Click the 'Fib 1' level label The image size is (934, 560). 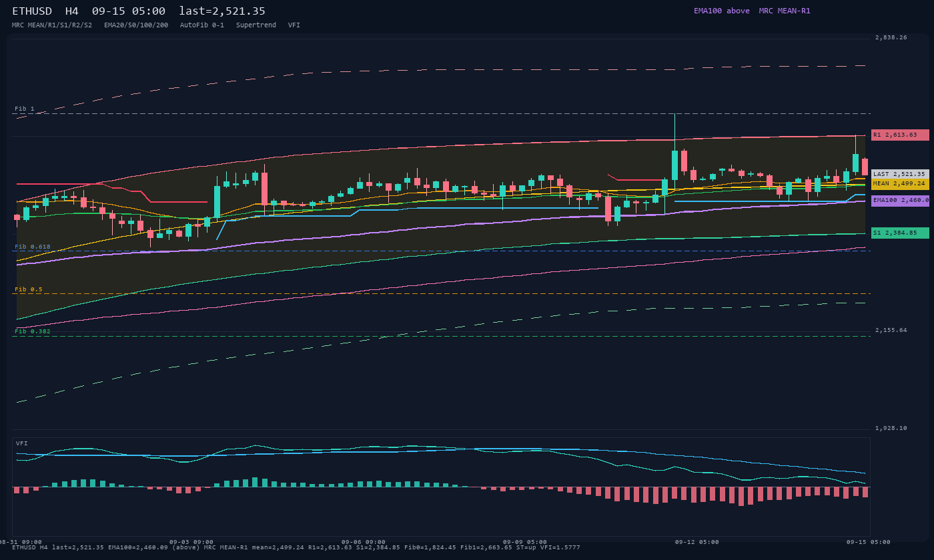(x=25, y=109)
